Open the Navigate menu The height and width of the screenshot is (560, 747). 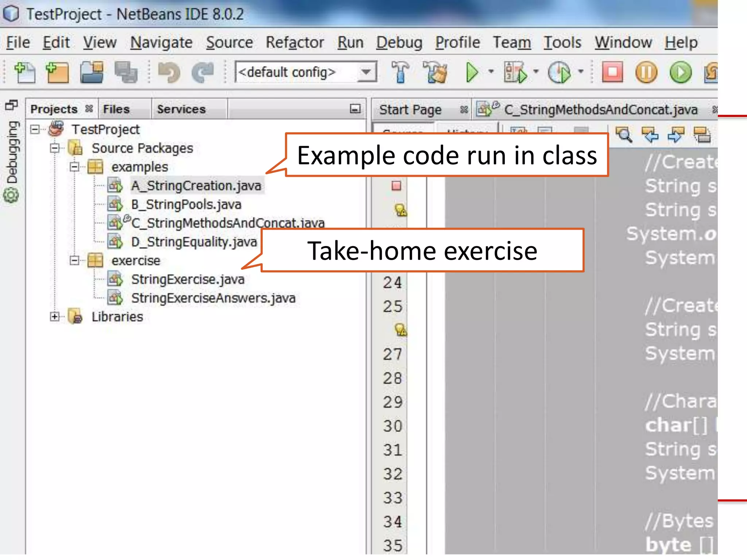[161, 42]
